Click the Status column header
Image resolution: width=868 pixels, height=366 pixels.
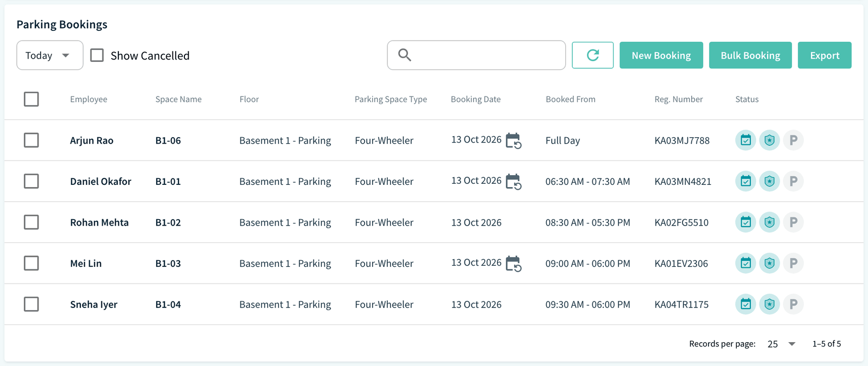pyautogui.click(x=747, y=99)
